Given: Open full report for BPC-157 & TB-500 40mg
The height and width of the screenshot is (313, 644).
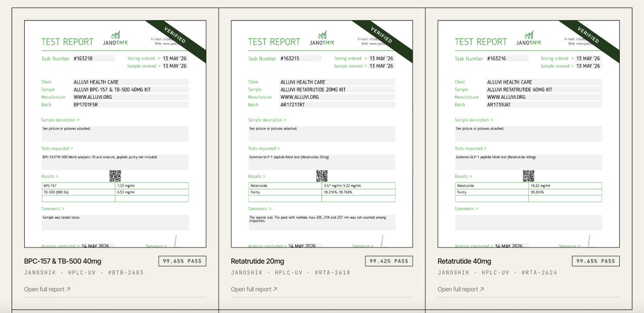Looking at the screenshot, I should [x=47, y=289].
